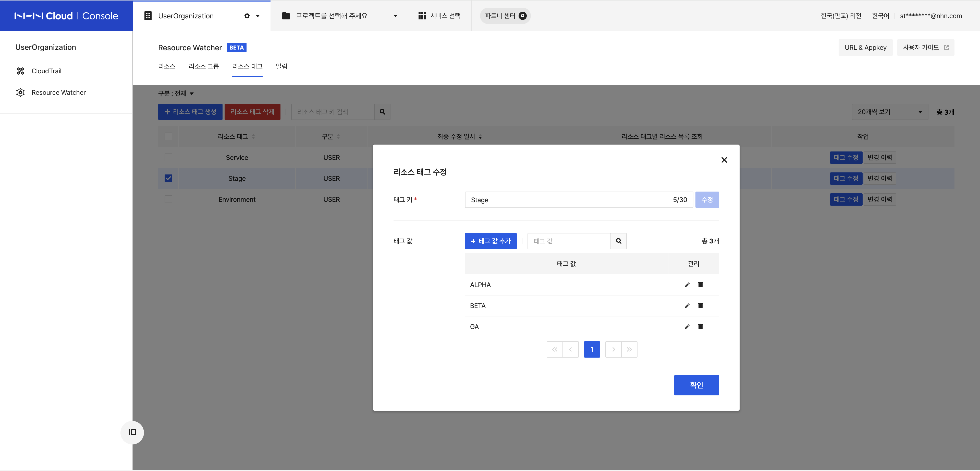
Task: Open the 구분 : 전체 filter dropdown
Action: click(176, 94)
